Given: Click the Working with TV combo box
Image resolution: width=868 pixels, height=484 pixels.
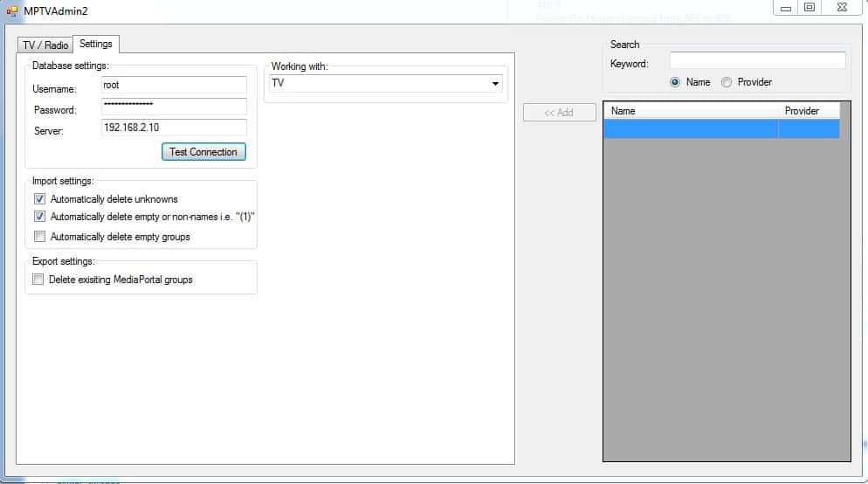Looking at the screenshot, I should pos(377,84).
